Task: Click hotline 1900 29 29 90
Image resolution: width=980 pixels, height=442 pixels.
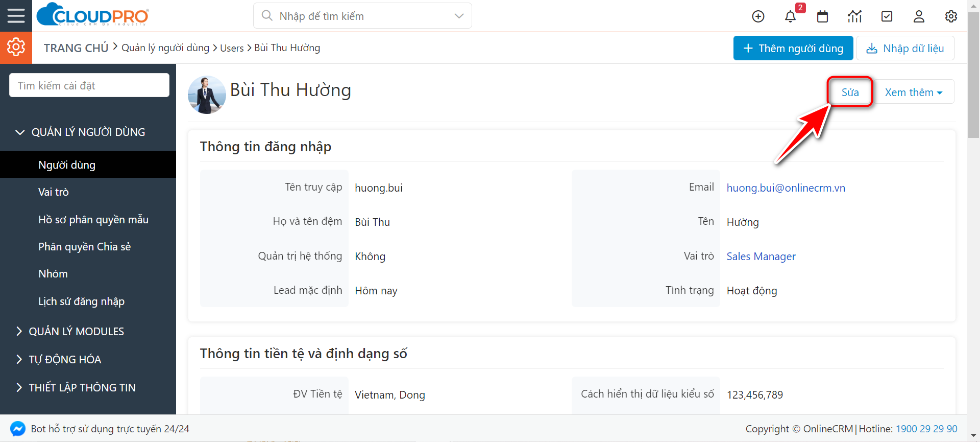Action: (x=926, y=429)
